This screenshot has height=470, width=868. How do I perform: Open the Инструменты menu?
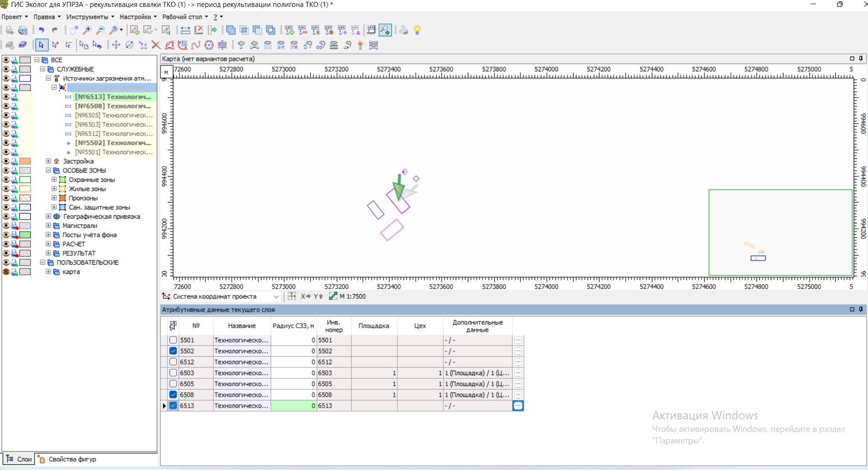point(90,17)
